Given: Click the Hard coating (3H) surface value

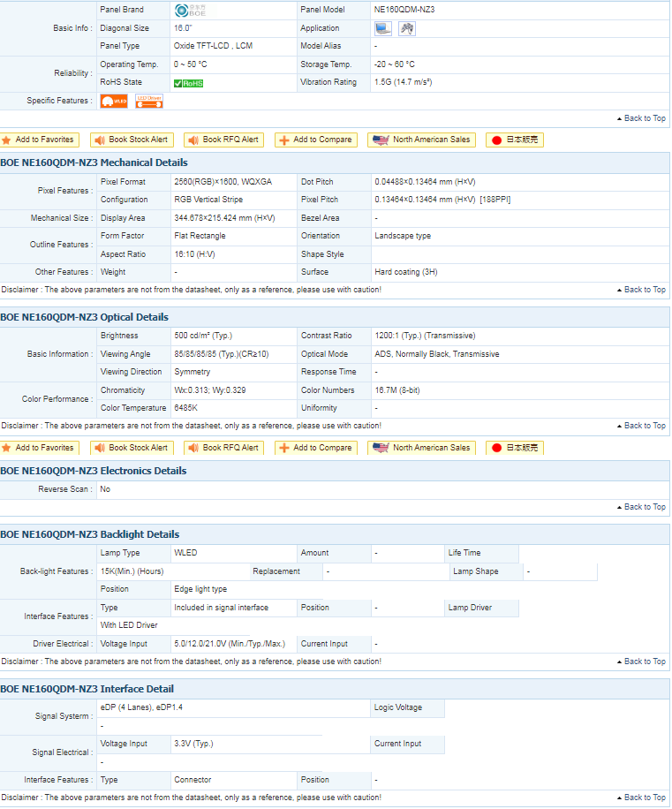Looking at the screenshot, I should click(406, 272).
